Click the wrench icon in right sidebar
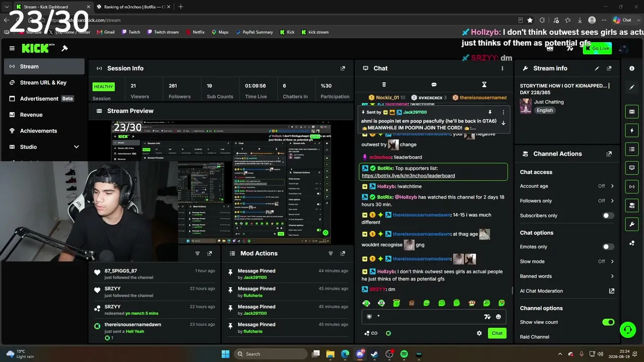 coord(632,224)
